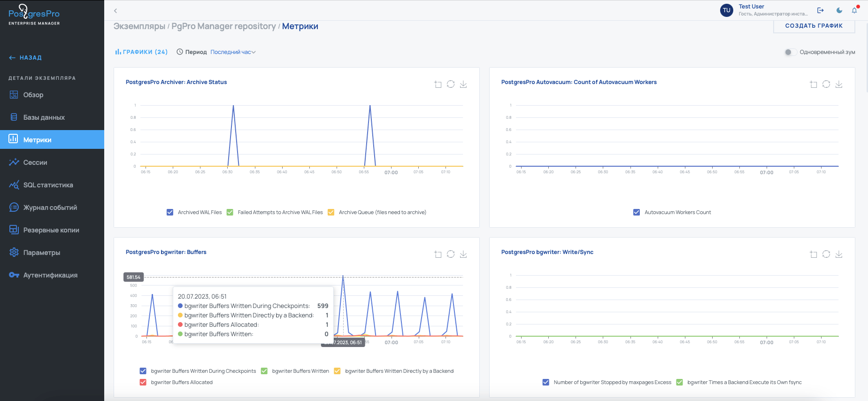Uncheck bgwriter Buffers Written Directly by a Backend

337,371
